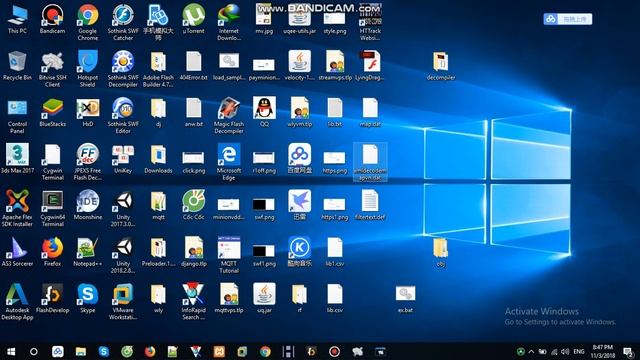Select the Bandicam desktop shortcut
The height and width of the screenshot is (360, 640).
(52, 19)
